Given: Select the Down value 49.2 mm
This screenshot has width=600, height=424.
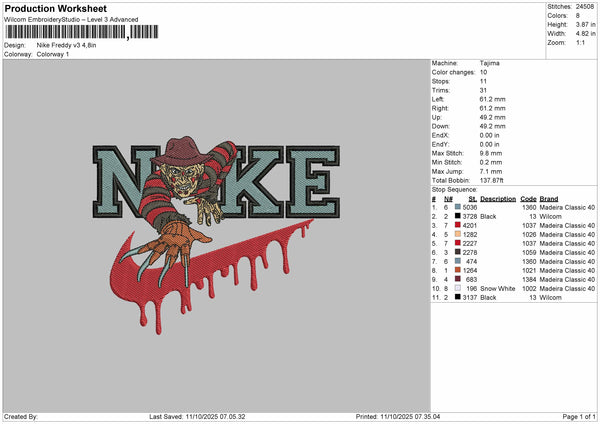Looking at the screenshot, I should pos(492,126).
